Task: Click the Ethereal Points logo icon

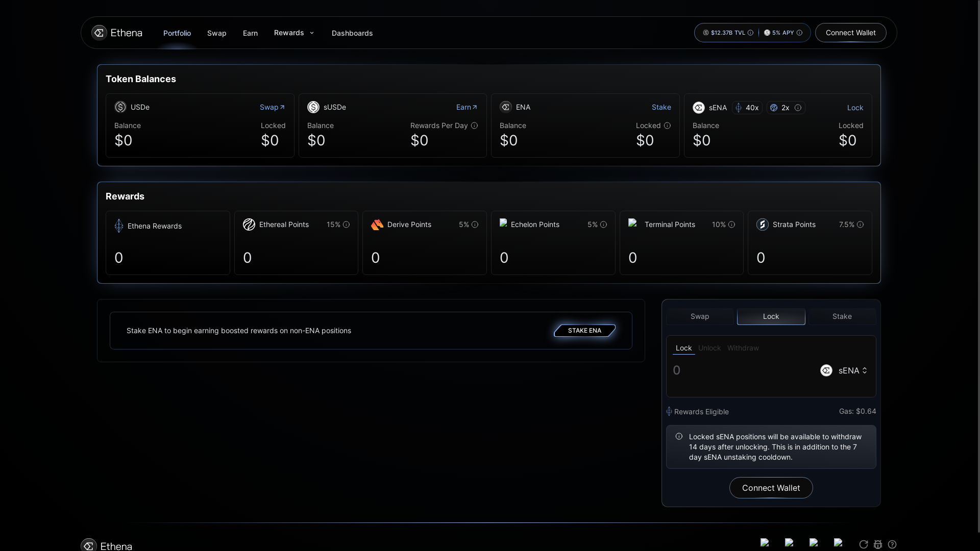Action: [249, 224]
